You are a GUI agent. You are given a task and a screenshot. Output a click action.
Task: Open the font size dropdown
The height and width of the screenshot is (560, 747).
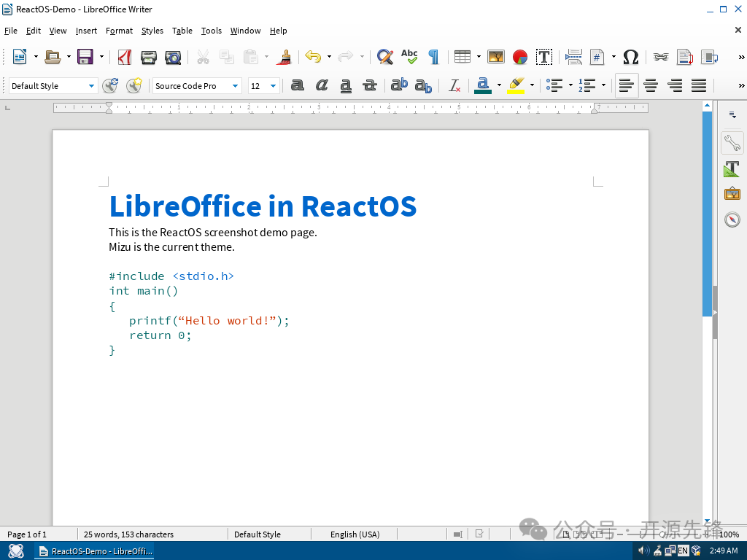click(274, 86)
